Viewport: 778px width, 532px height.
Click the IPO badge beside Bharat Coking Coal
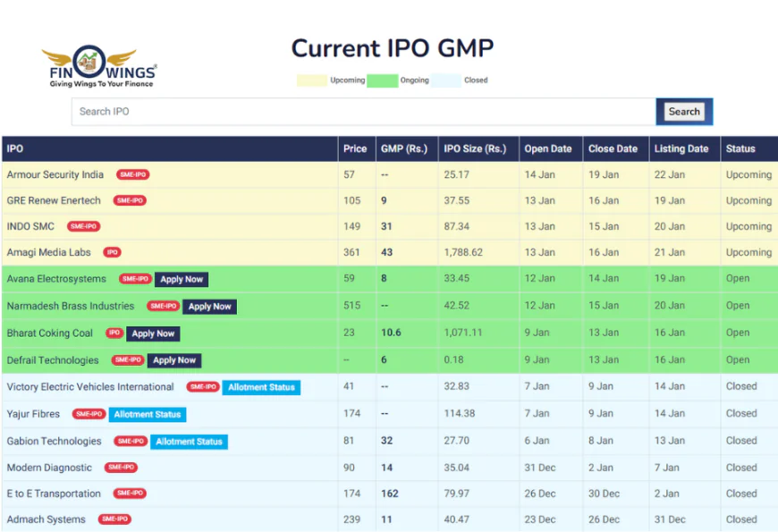point(114,334)
